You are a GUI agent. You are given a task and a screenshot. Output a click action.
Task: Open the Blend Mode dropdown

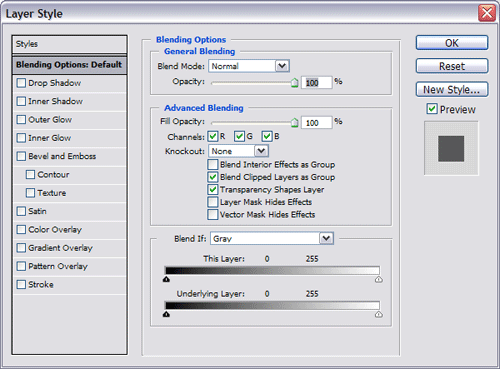(282, 66)
